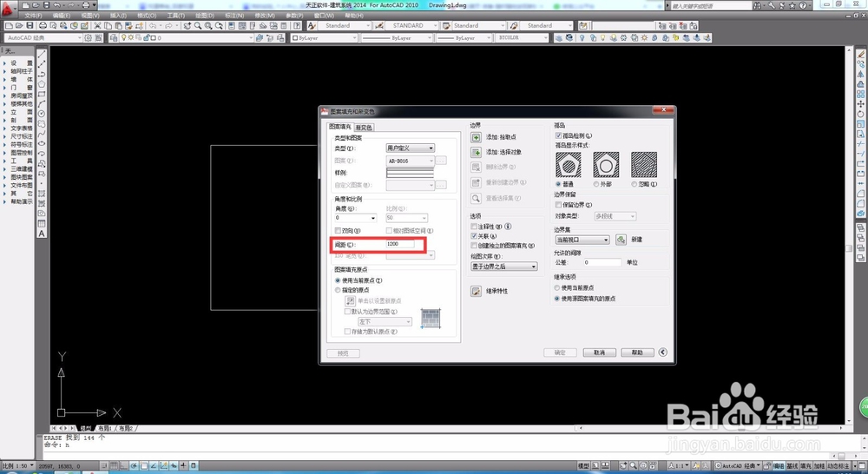Click the favorites star icon in title bar
Screen dimensions: 868x474
[792, 5]
